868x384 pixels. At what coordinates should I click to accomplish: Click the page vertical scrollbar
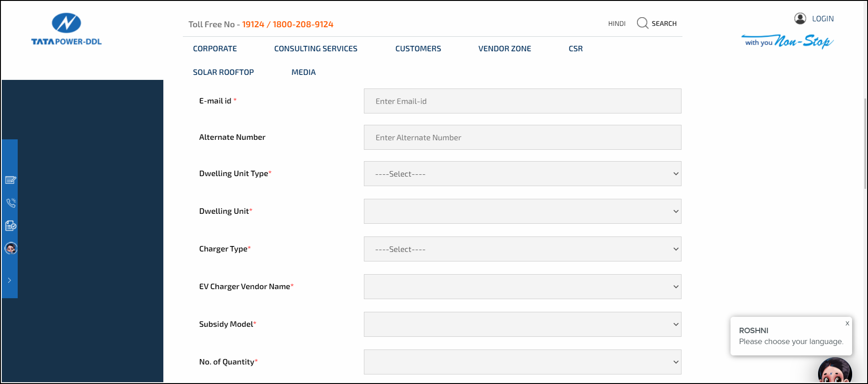[865, 143]
